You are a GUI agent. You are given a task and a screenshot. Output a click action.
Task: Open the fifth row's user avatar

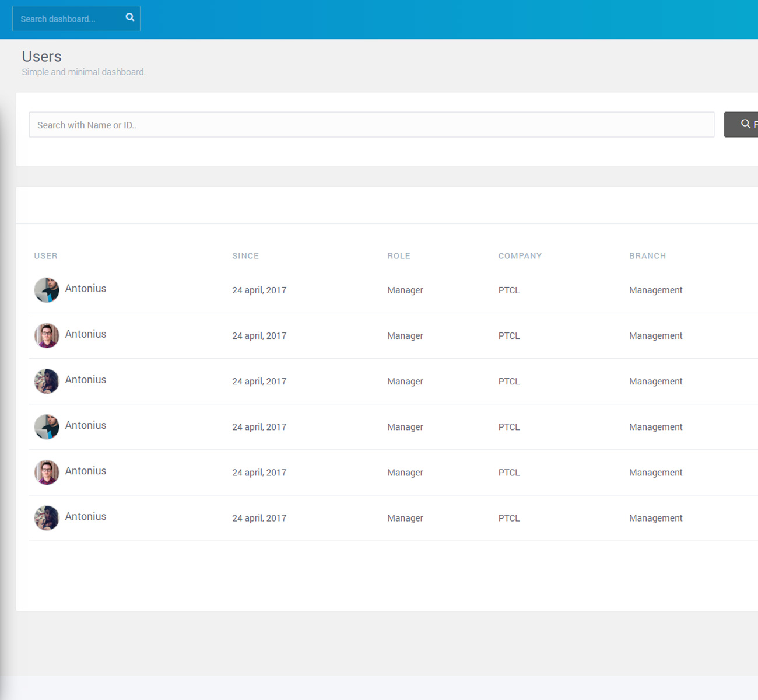47,472
